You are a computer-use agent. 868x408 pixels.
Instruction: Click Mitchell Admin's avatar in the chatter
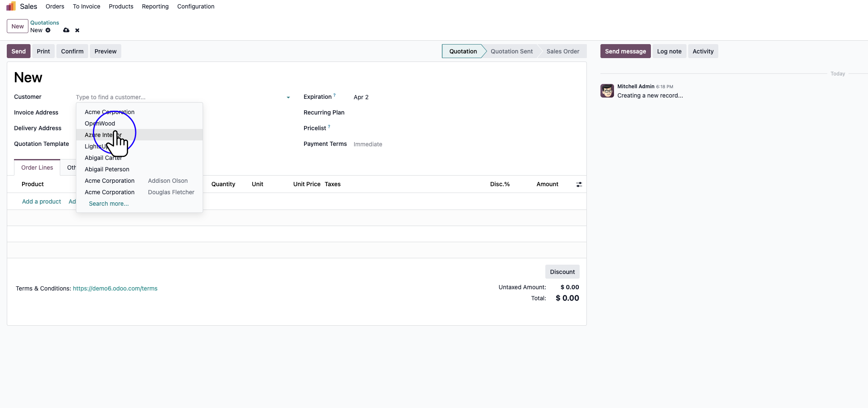(606, 90)
